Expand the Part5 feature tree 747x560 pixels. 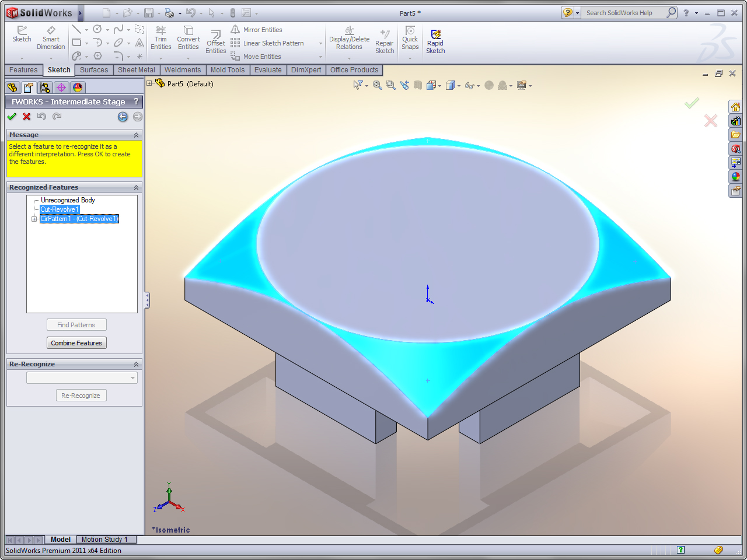tap(149, 83)
